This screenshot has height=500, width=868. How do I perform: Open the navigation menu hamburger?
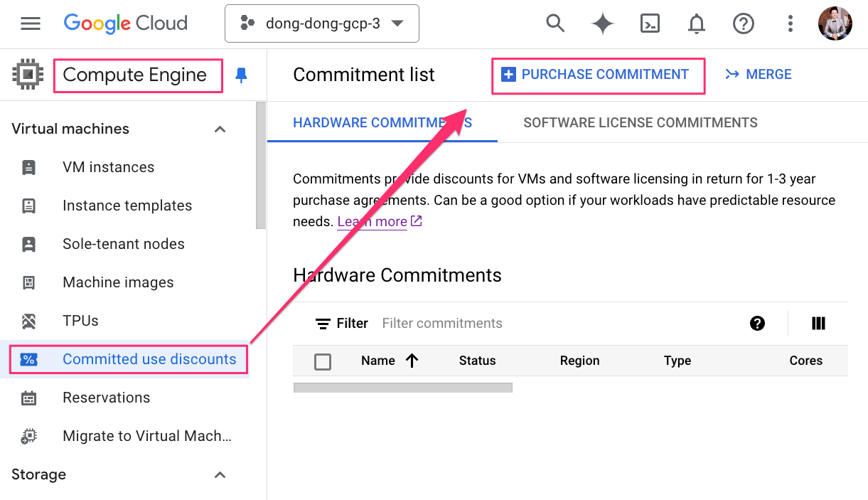point(30,23)
